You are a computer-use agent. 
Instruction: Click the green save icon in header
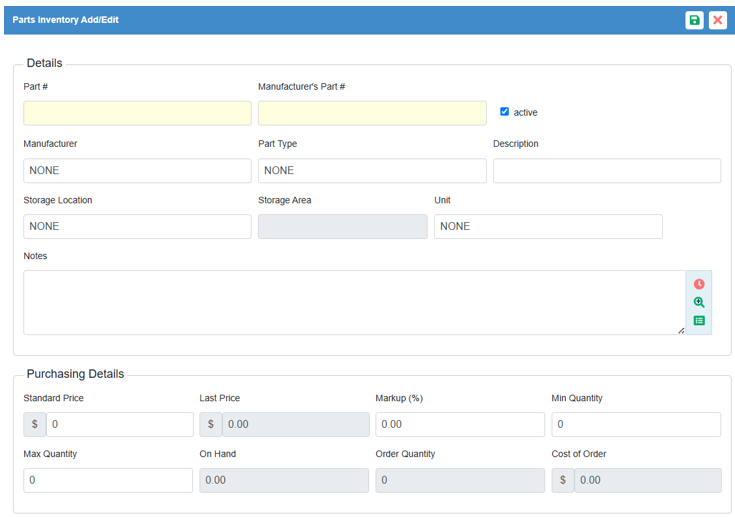(x=694, y=20)
